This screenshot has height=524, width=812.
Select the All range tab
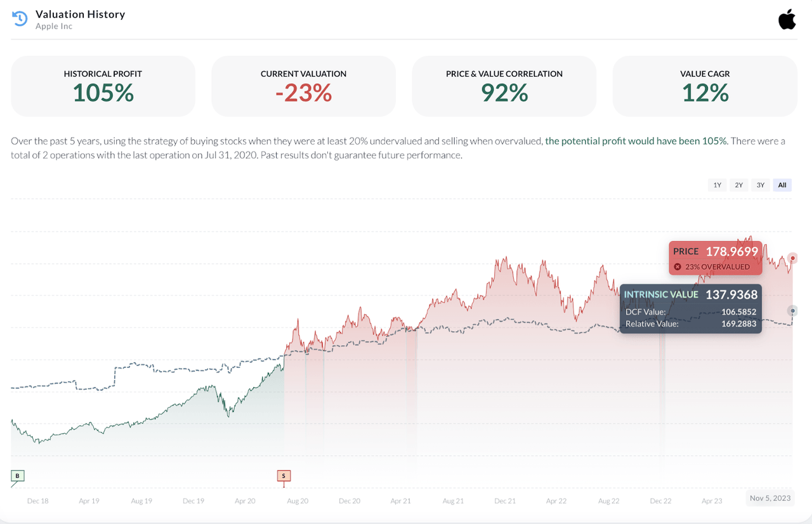click(782, 185)
